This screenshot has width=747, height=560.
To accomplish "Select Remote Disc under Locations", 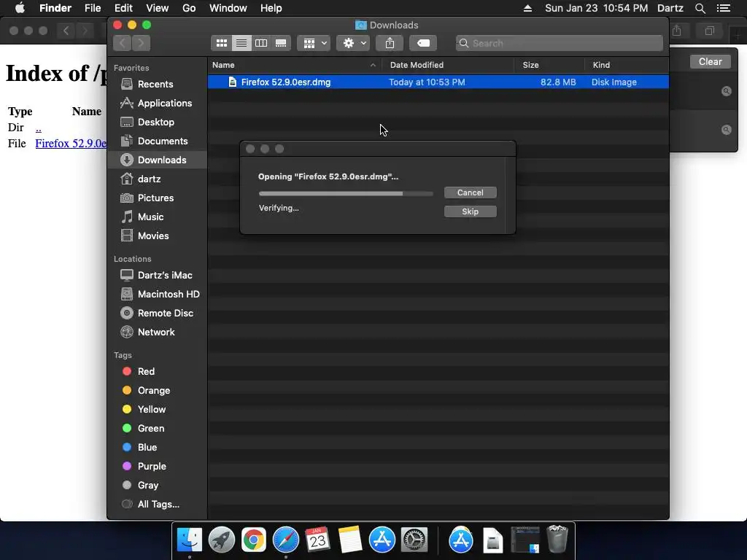I will pyautogui.click(x=158, y=314).
